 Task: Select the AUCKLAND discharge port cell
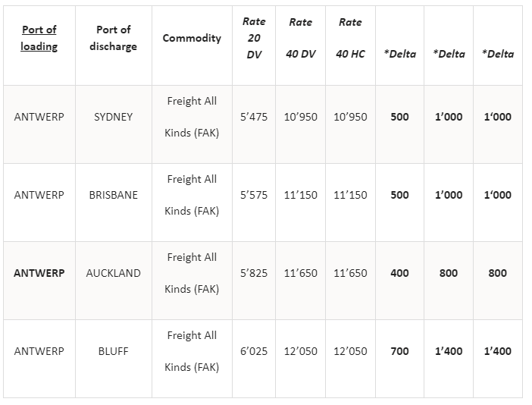pos(114,273)
